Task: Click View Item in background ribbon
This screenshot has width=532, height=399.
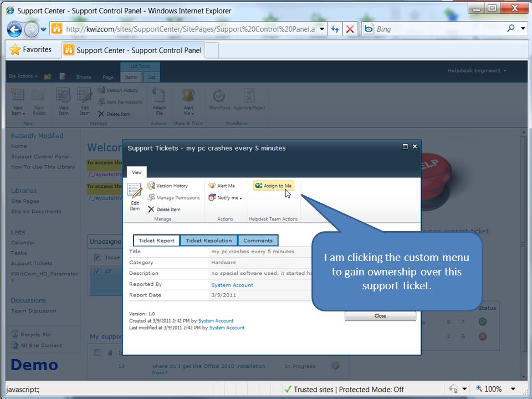Action: pos(63,102)
